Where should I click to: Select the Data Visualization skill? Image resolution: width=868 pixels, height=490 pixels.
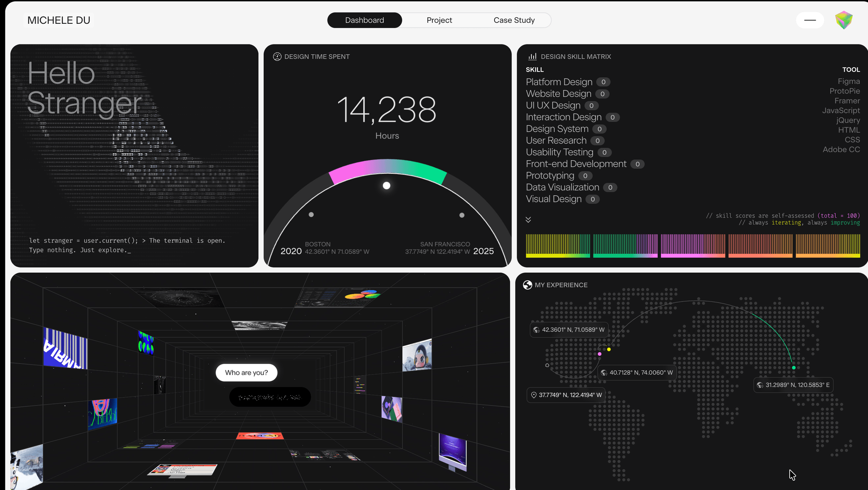click(571, 187)
